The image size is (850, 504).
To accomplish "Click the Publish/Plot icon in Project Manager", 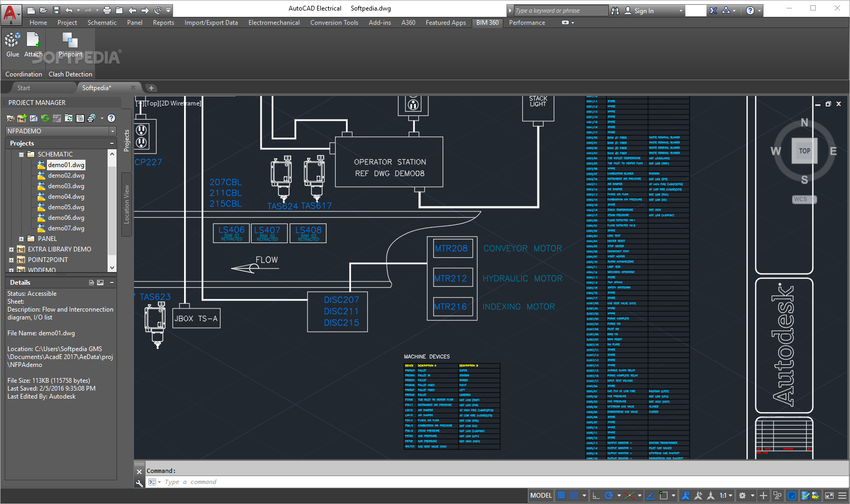I will (x=92, y=118).
